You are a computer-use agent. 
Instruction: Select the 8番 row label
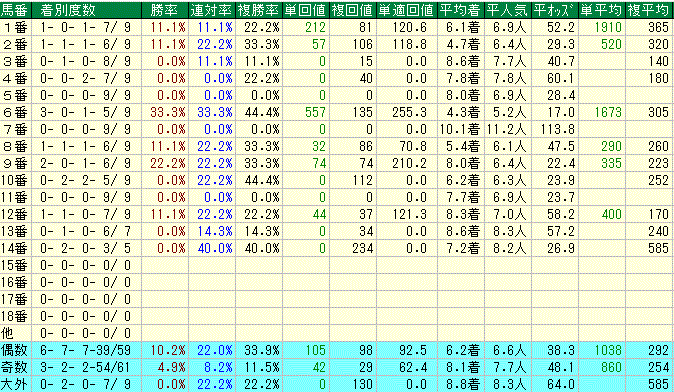[x=15, y=146]
